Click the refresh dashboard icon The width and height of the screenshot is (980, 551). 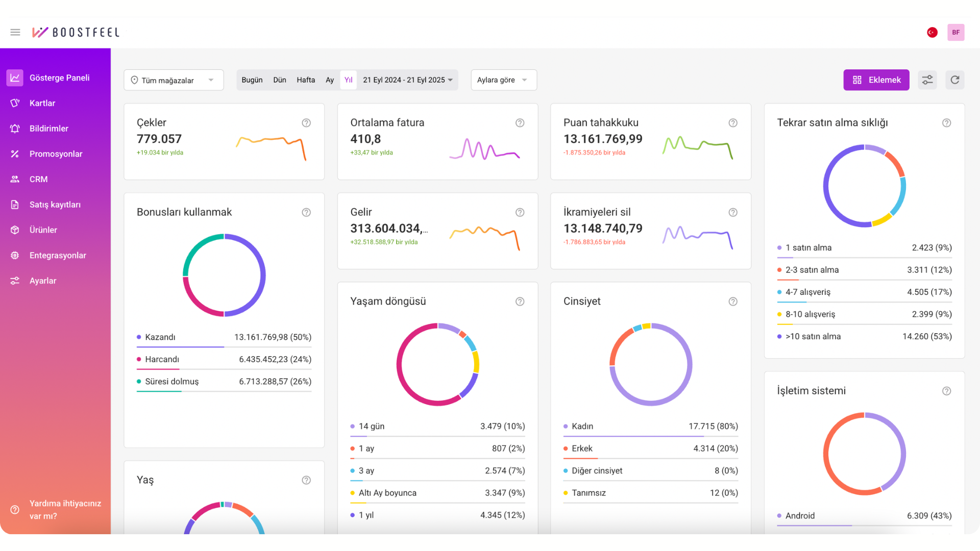pyautogui.click(x=954, y=80)
